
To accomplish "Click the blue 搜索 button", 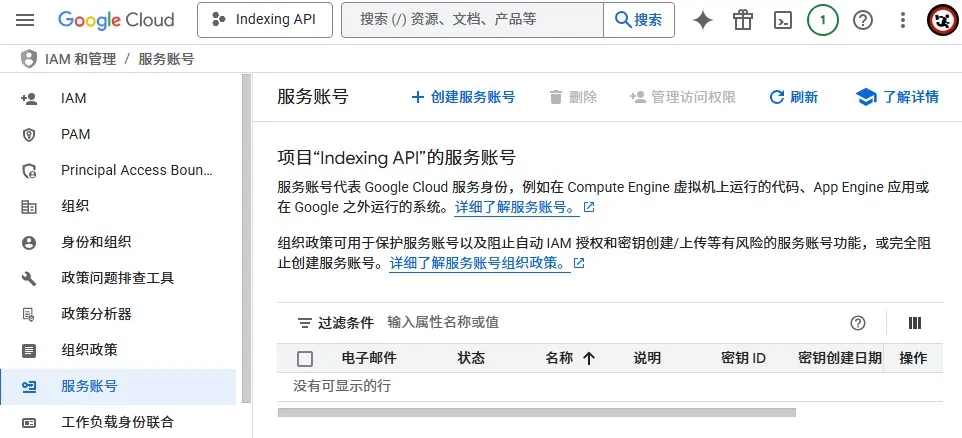I will [639, 20].
